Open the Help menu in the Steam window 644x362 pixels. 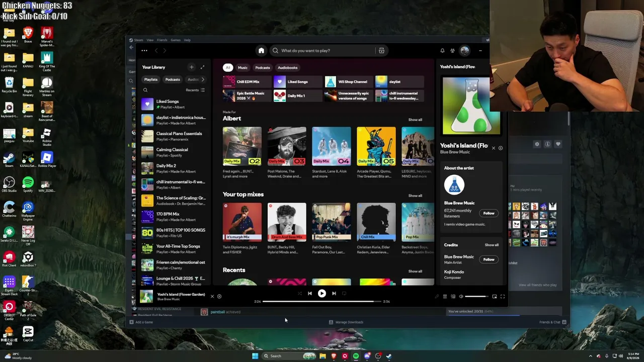pyautogui.click(x=187, y=40)
